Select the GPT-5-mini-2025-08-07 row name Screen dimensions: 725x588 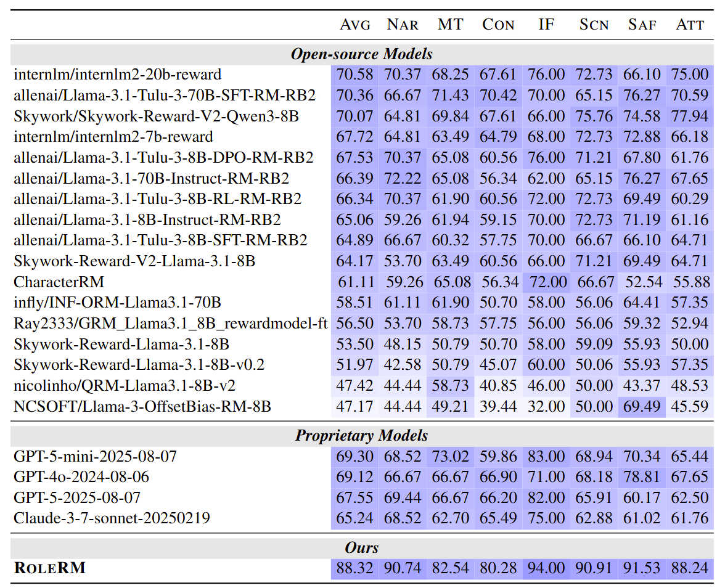coord(95,457)
